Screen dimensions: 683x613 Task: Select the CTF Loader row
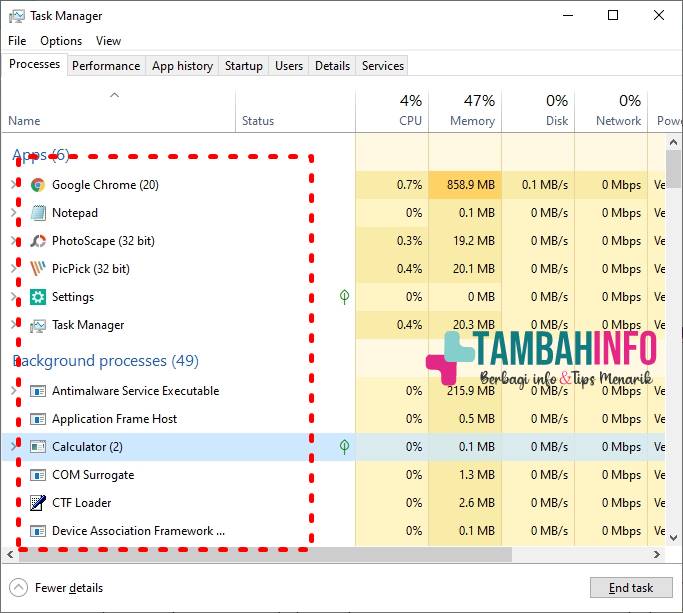pos(333,503)
